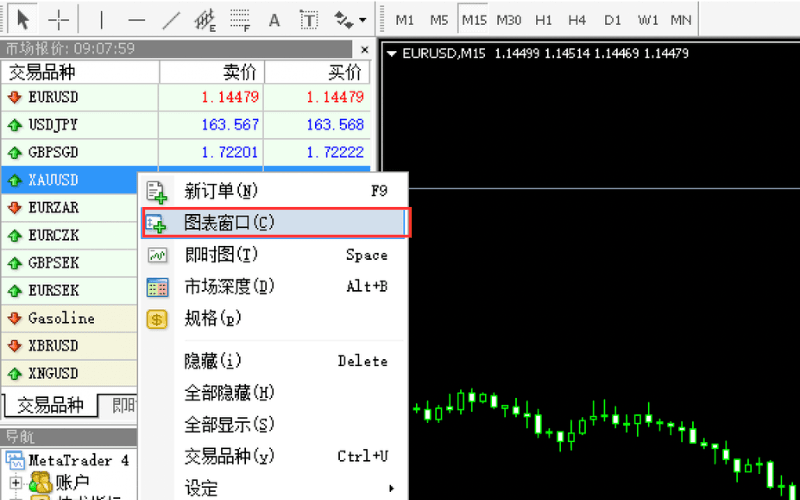
Task: Draw a vertical line tool
Action: pos(102,20)
